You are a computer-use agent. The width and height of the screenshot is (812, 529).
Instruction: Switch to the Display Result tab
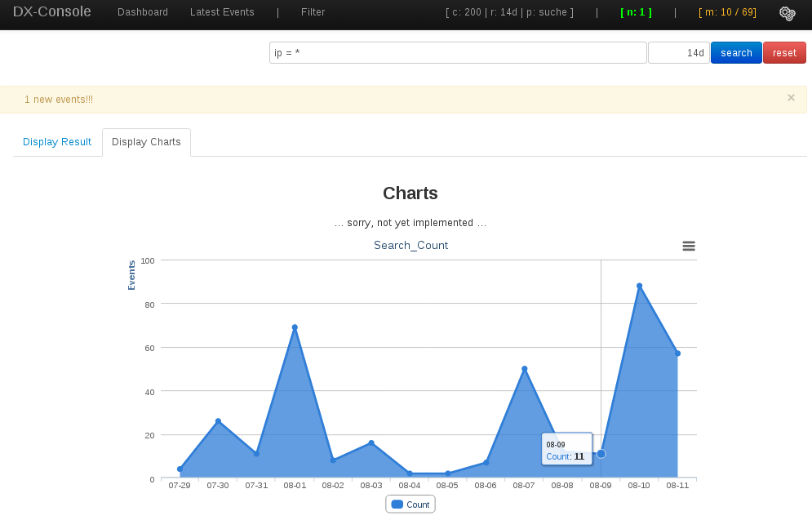(57, 142)
